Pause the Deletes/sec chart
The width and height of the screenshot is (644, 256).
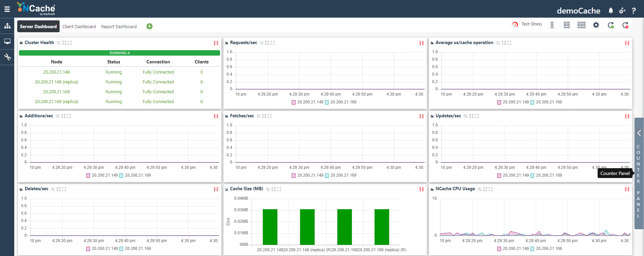[x=216, y=189]
